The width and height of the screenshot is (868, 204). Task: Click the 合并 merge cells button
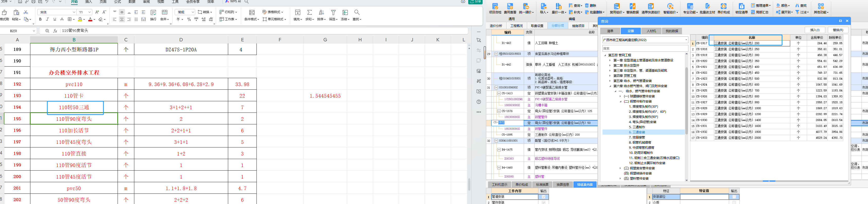[164, 15]
